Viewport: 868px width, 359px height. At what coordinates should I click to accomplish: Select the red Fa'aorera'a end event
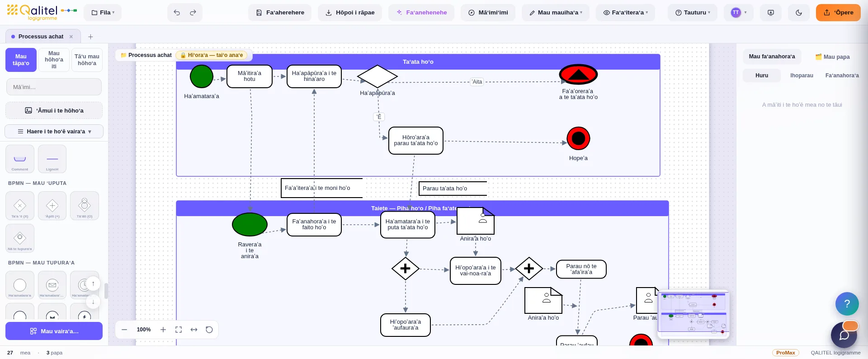point(579,75)
